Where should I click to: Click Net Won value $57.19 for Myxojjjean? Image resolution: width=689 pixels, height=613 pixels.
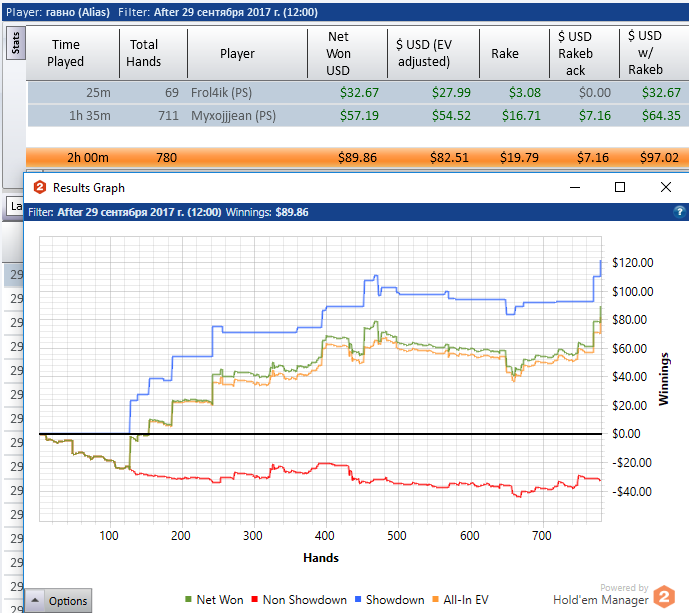(x=359, y=115)
